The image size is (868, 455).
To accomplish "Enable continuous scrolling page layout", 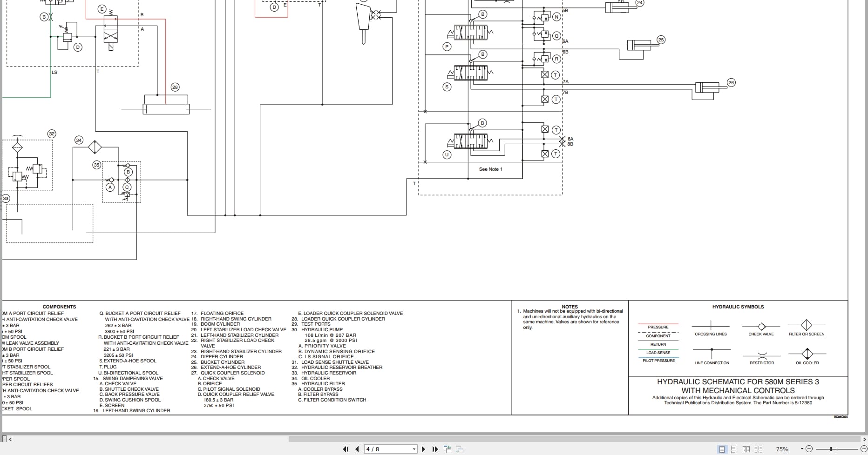I will [733, 449].
